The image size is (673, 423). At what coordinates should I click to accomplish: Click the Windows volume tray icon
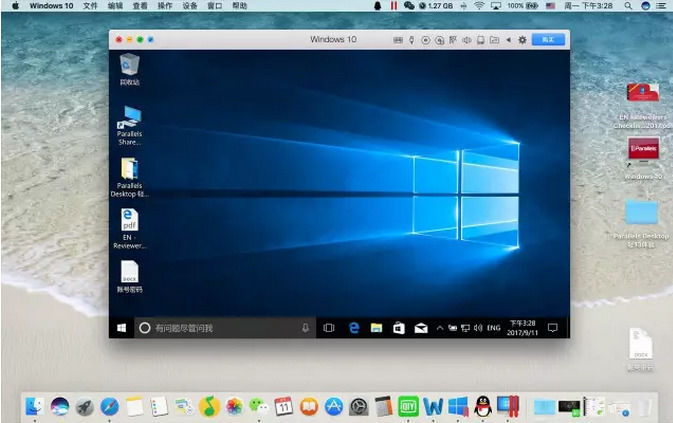(x=478, y=328)
